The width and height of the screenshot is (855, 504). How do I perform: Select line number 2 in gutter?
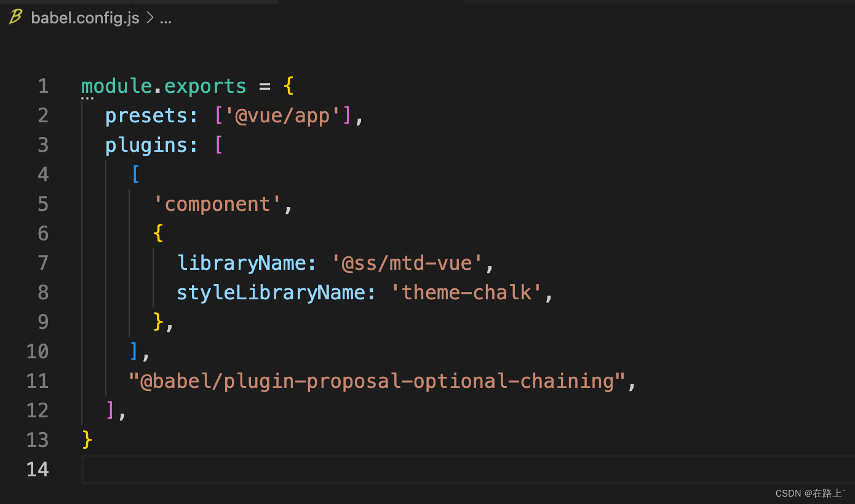click(x=43, y=116)
